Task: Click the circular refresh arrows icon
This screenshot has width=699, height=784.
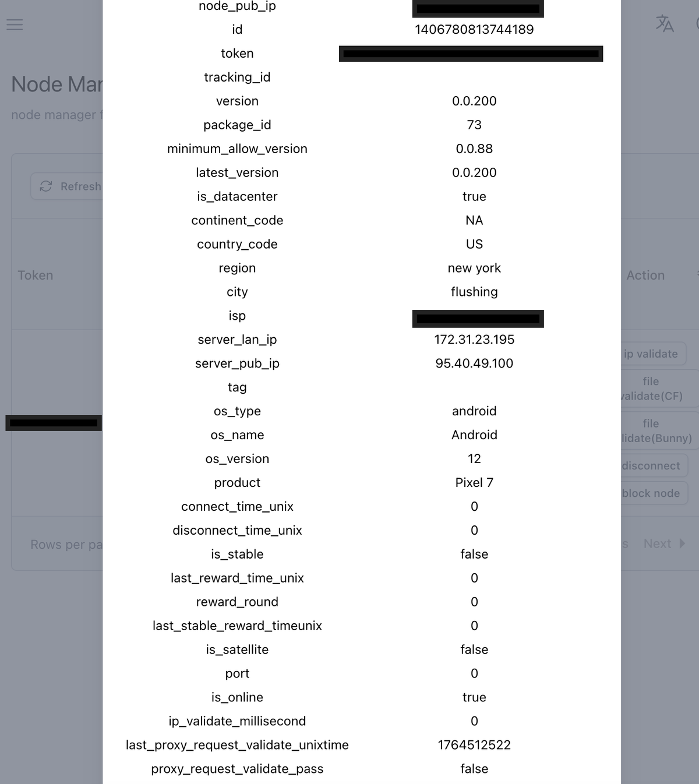Action: click(x=46, y=186)
